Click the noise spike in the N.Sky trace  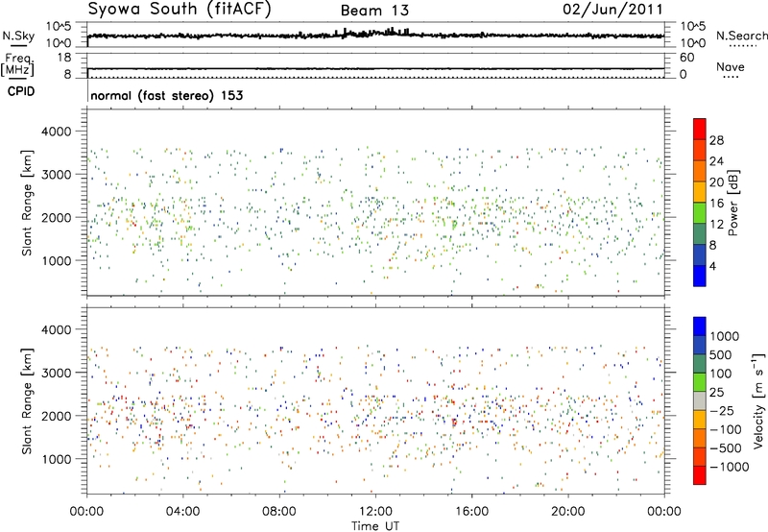(x=392, y=32)
